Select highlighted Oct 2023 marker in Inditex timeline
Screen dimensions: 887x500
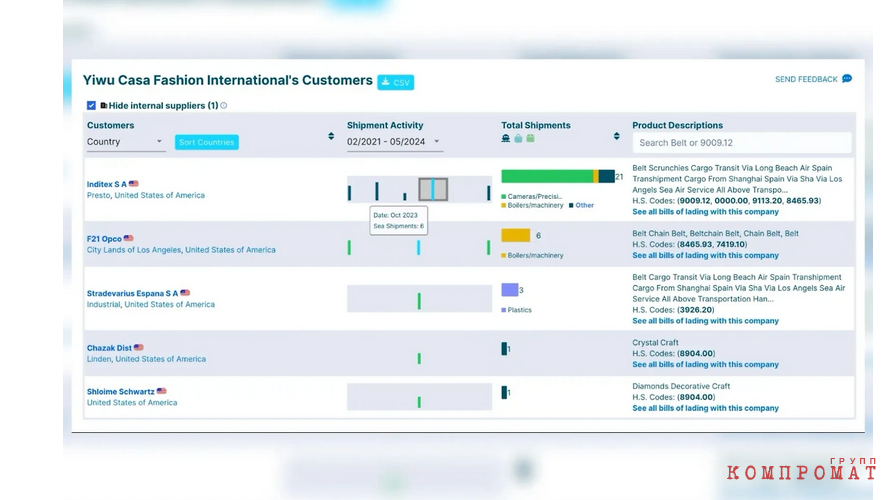[433, 189]
